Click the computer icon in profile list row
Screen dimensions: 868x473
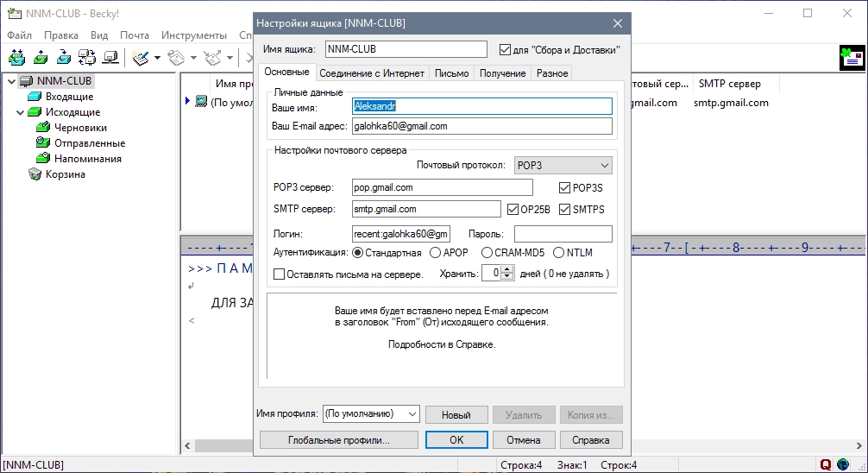click(201, 102)
